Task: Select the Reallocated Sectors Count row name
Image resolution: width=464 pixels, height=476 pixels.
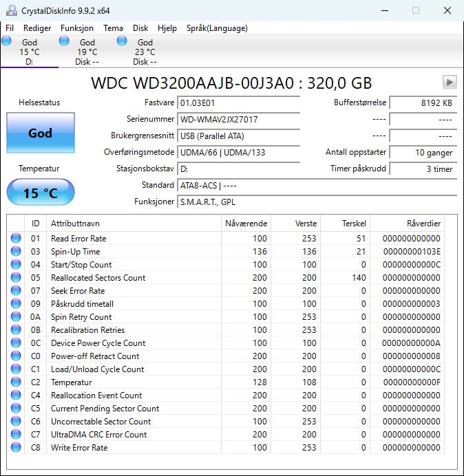Action: click(98, 277)
